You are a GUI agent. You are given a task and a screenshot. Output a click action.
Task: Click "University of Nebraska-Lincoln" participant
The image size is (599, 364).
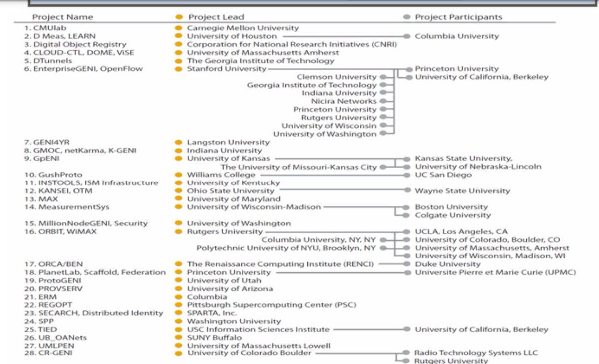click(478, 167)
